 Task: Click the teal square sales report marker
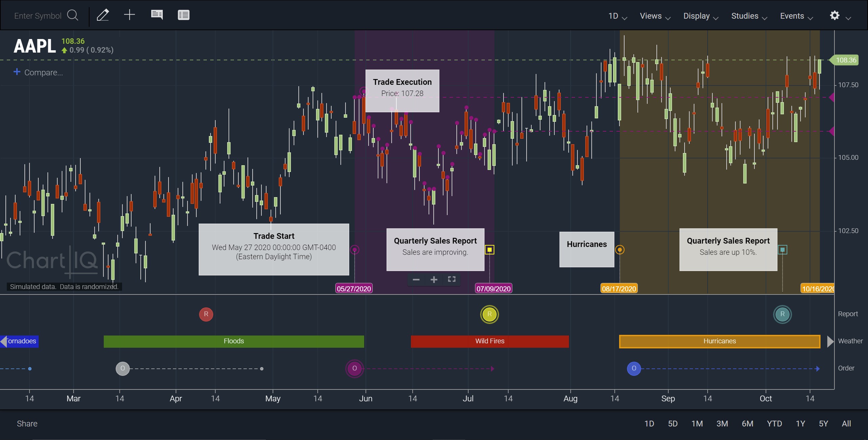[783, 250]
